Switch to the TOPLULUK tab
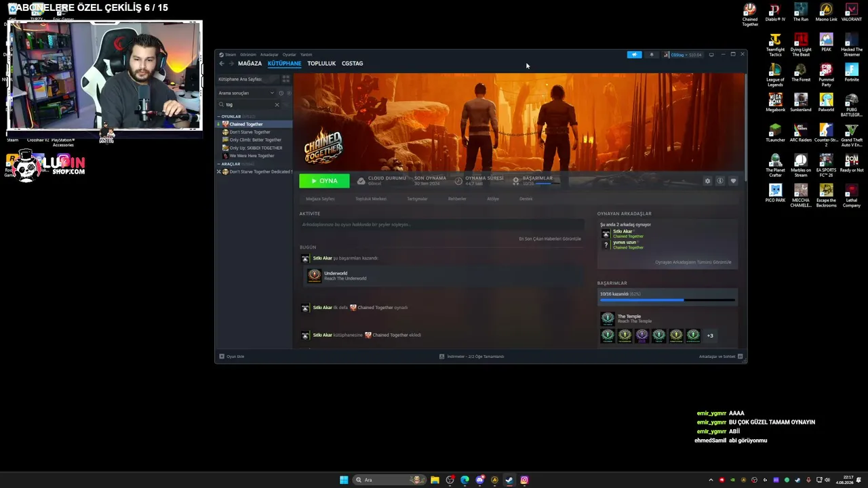This screenshot has height=488, width=868. click(x=321, y=64)
